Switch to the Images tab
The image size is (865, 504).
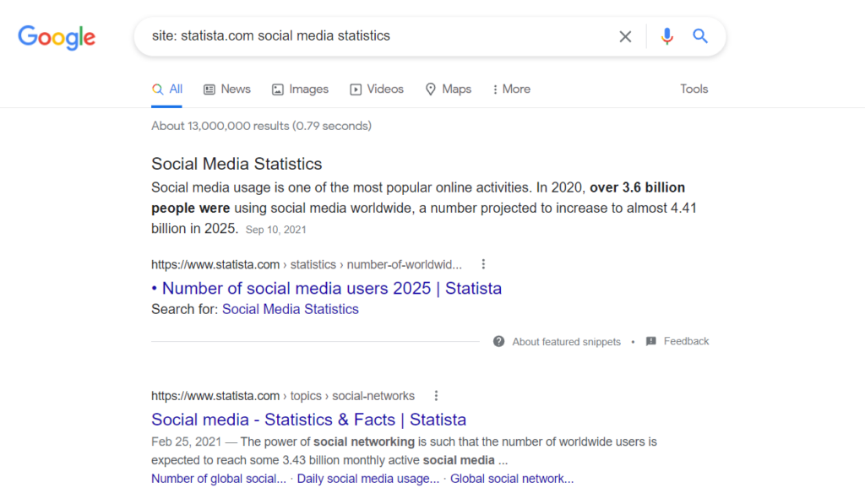coord(300,89)
